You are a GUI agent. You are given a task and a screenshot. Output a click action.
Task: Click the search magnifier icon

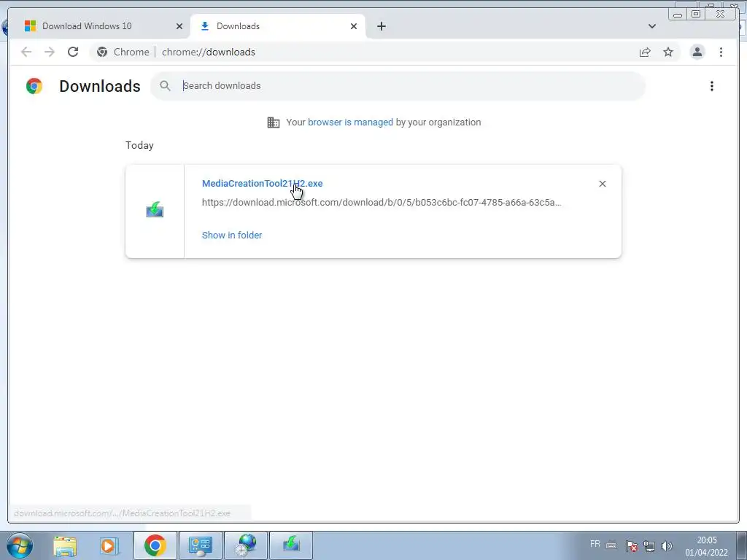165,86
